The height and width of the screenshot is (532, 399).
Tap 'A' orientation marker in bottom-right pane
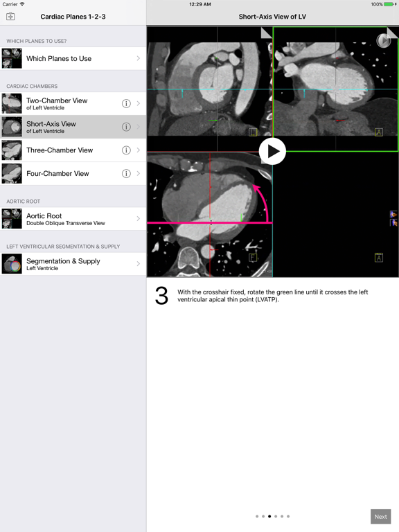tap(379, 258)
